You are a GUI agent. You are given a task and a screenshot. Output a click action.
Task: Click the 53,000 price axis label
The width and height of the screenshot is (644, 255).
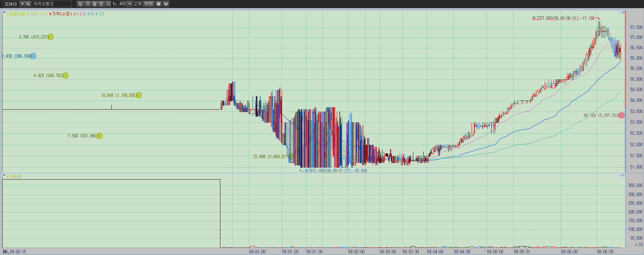point(636,122)
